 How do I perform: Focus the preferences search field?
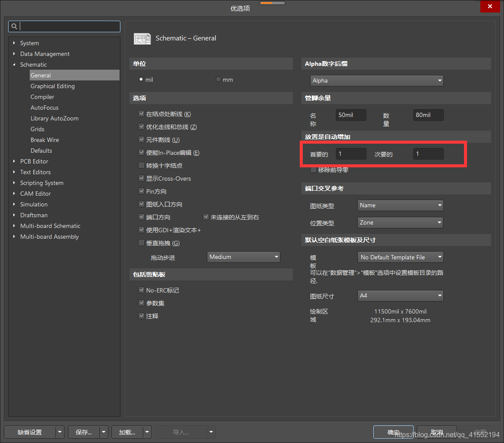[x=64, y=26]
